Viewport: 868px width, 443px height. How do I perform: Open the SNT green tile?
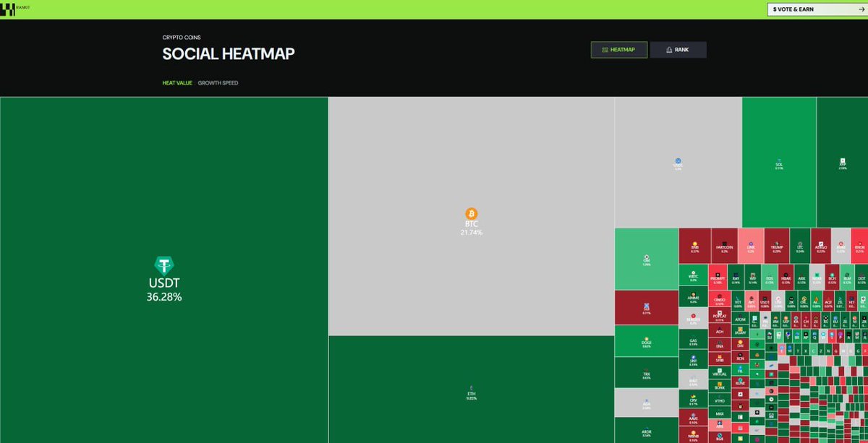point(693,359)
